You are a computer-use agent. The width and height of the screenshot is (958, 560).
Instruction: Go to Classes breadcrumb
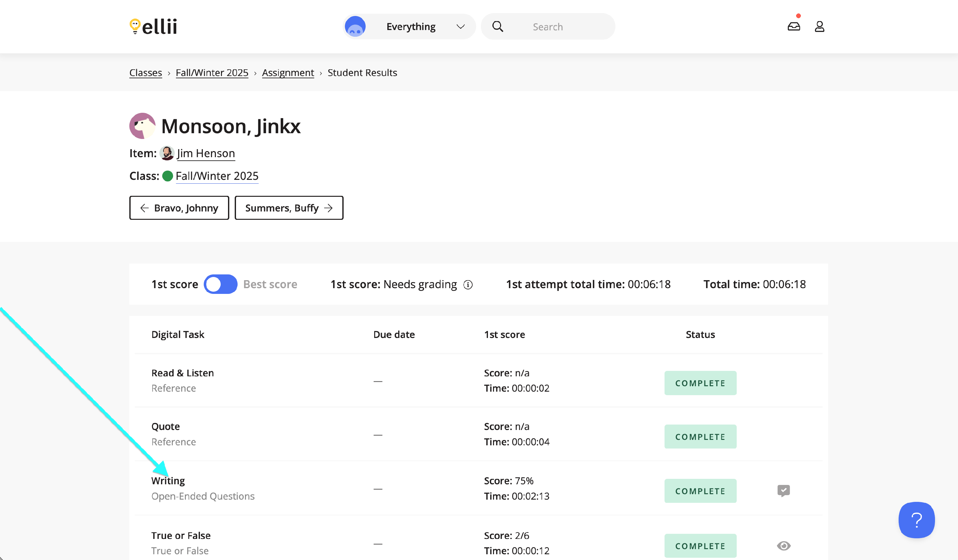pos(146,73)
